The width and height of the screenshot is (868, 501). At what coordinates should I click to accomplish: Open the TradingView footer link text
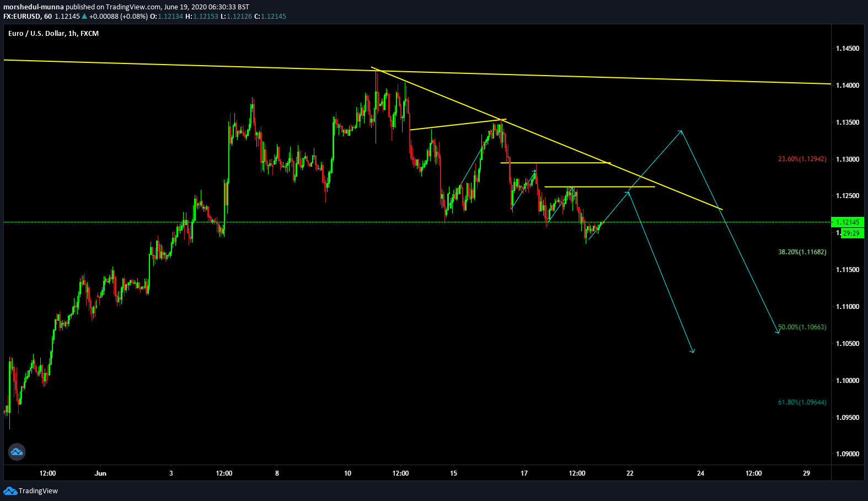[x=38, y=491]
